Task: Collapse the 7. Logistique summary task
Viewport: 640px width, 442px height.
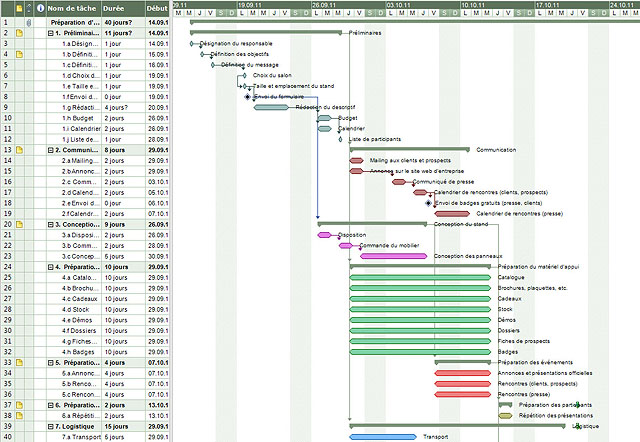Action: click(x=51, y=426)
